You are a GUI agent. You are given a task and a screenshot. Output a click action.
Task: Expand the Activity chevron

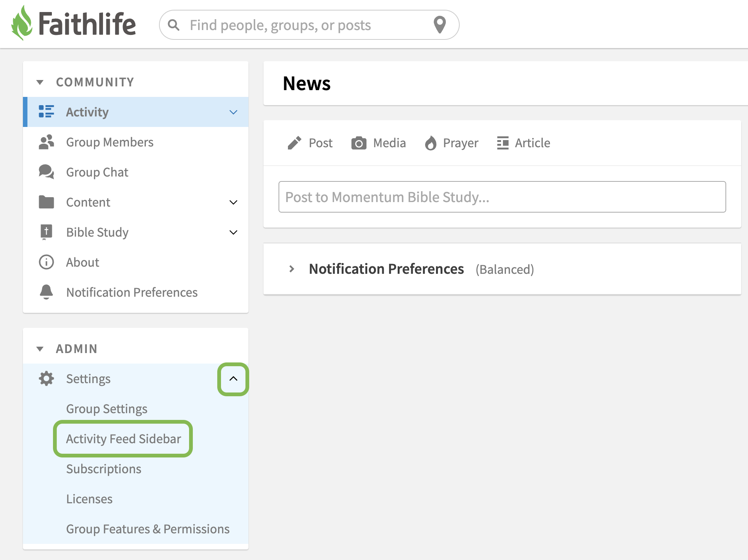click(x=233, y=112)
